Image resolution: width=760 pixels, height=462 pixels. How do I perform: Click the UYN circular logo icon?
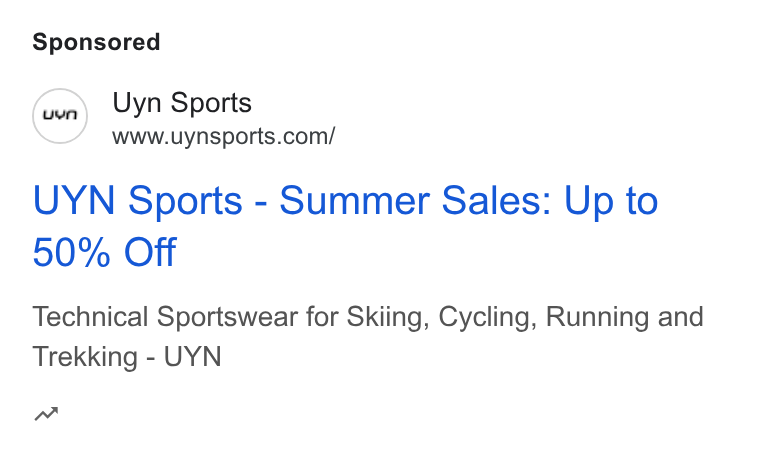click(60, 116)
